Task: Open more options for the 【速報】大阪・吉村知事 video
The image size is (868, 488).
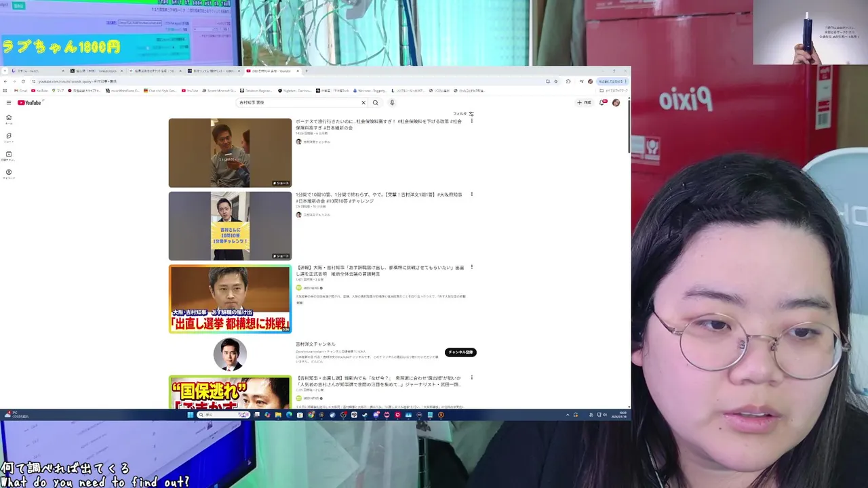Action: [472, 268]
